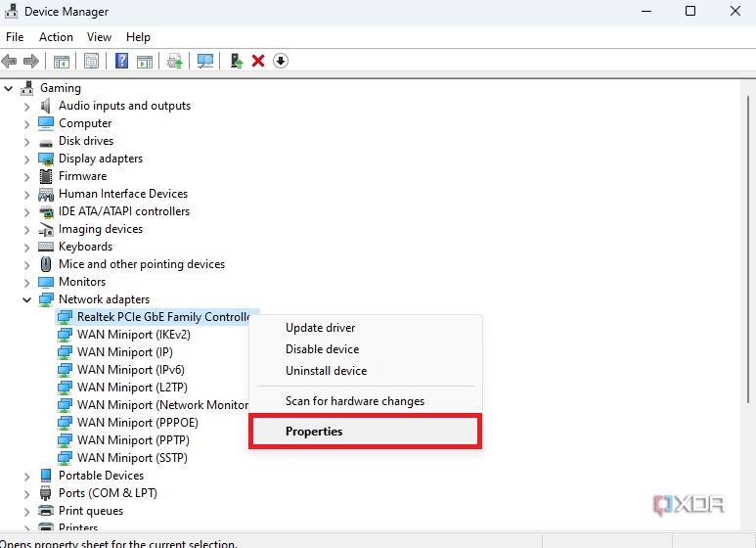Click the Display adapters icon

point(46,160)
